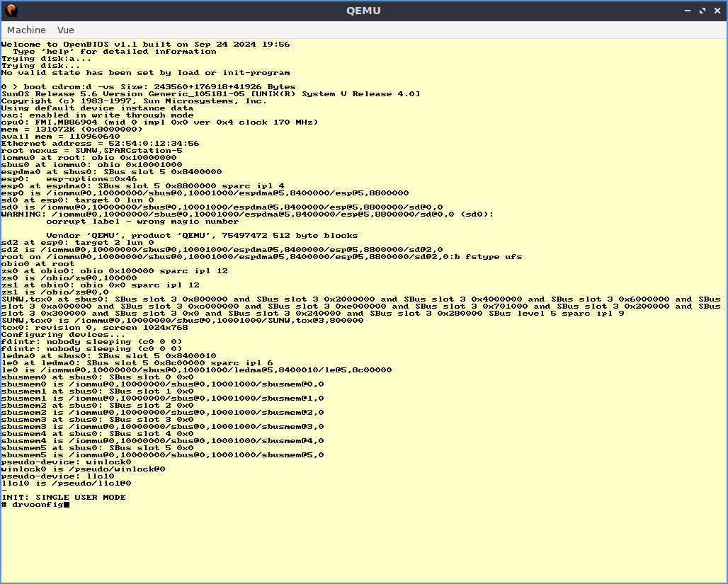Image resolution: width=728 pixels, height=584 pixels.
Task: Click the 'Welcome to OpenBIOS v1.1' line
Action: tap(145, 45)
